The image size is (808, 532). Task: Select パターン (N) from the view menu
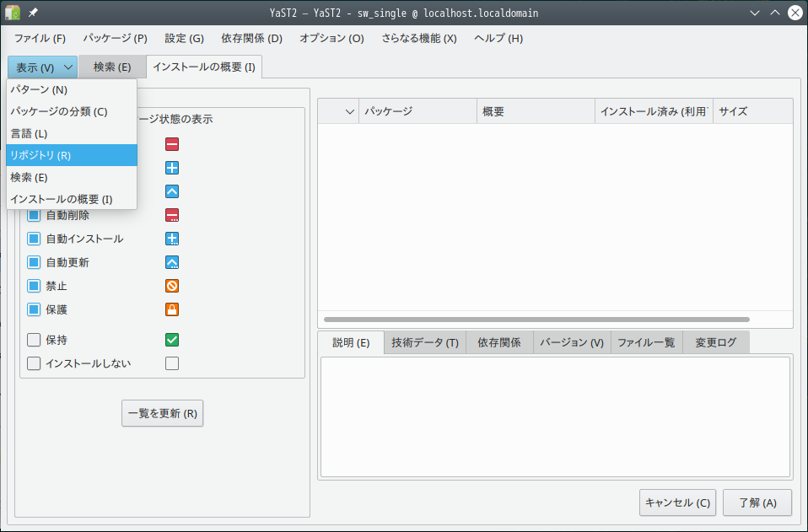click(x=72, y=89)
